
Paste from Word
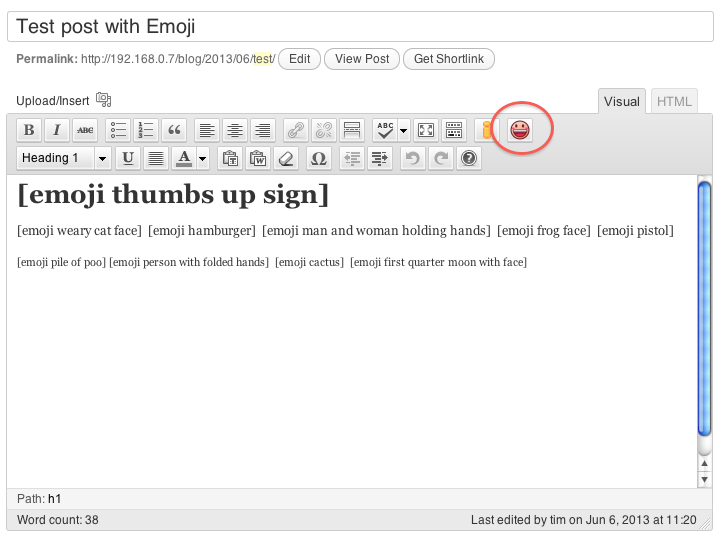click(258, 159)
